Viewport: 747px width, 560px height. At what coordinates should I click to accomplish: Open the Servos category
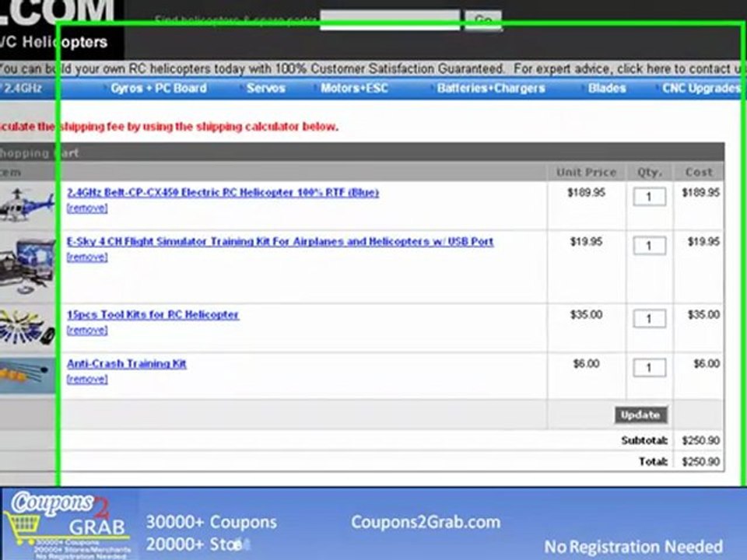pyautogui.click(x=266, y=88)
